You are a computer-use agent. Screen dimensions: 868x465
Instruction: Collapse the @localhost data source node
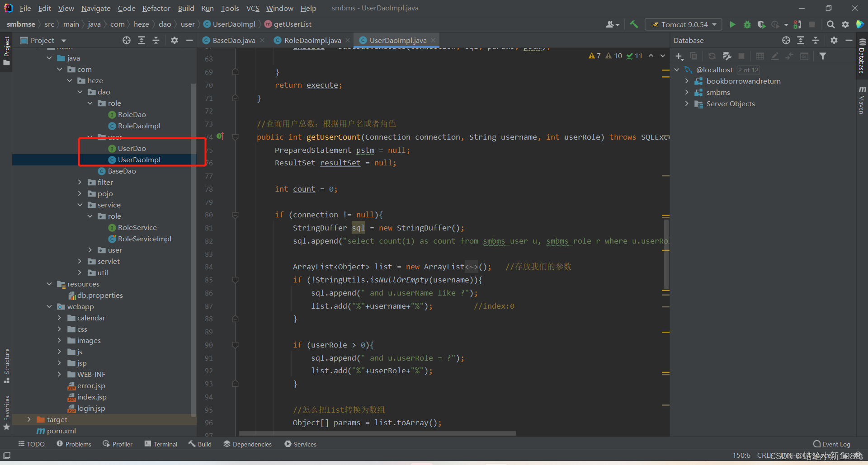point(677,70)
